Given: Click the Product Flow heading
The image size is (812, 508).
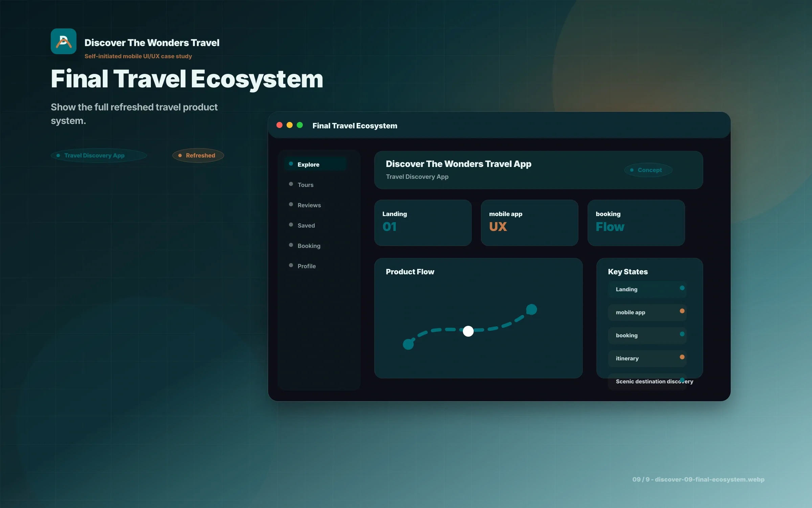Looking at the screenshot, I should [410, 272].
